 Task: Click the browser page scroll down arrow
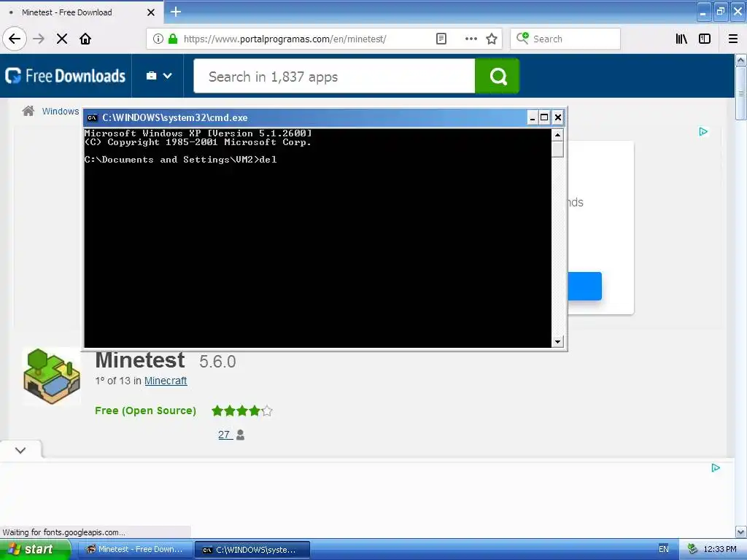(740, 532)
